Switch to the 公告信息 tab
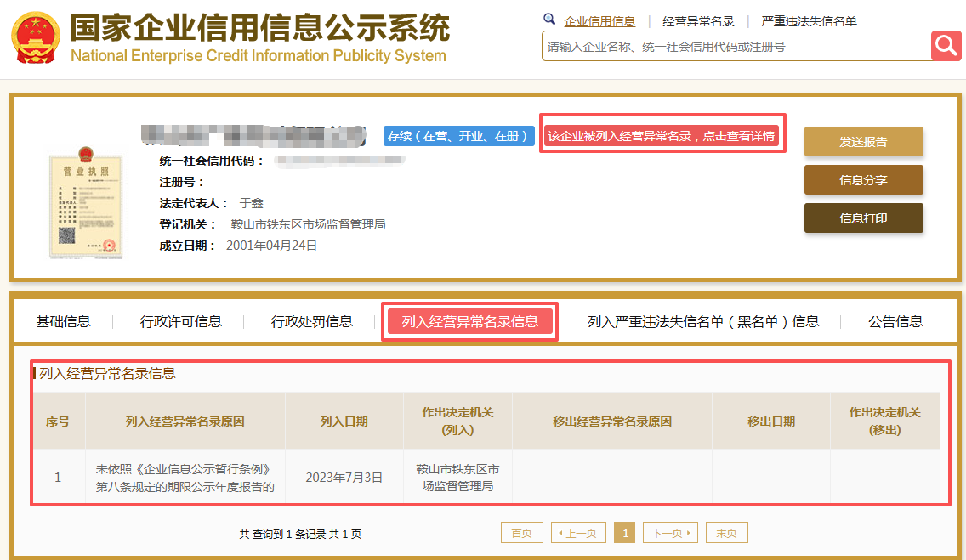Image resolution: width=966 pixels, height=560 pixels. point(895,321)
